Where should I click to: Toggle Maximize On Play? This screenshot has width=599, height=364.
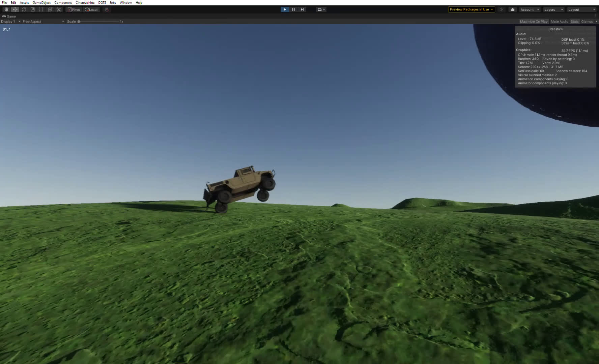pyautogui.click(x=534, y=22)
